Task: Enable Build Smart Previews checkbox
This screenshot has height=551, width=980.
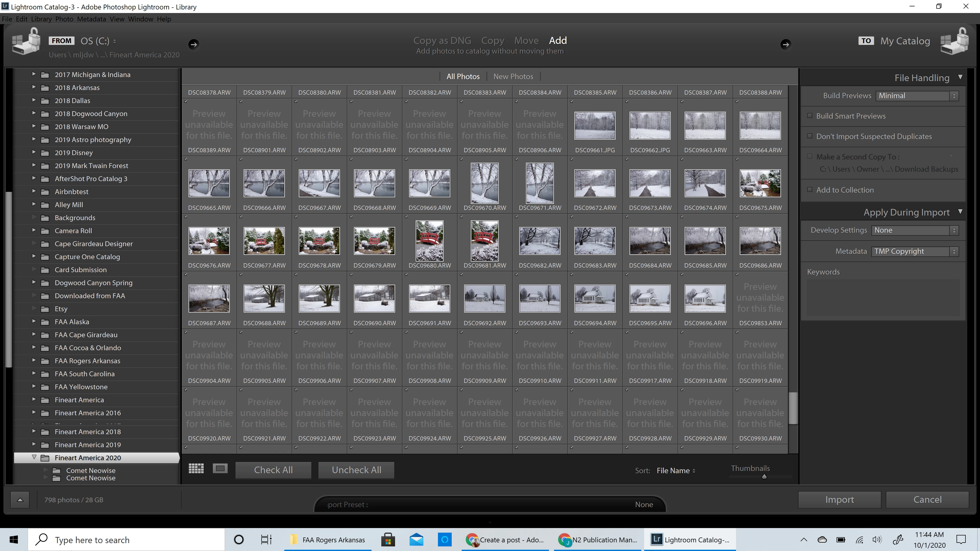Action: click(810, 116)
